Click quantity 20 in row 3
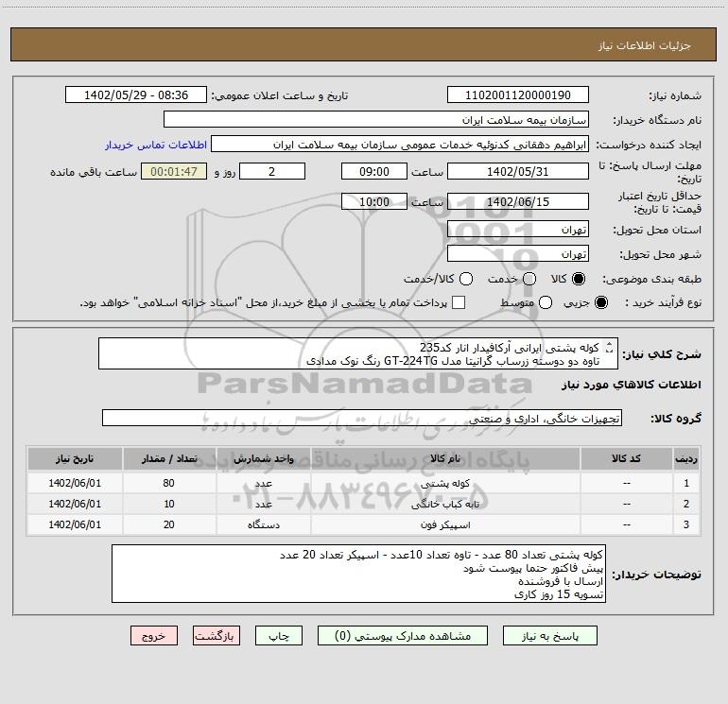This screenshot has height=704, width=728. point(169,524)
